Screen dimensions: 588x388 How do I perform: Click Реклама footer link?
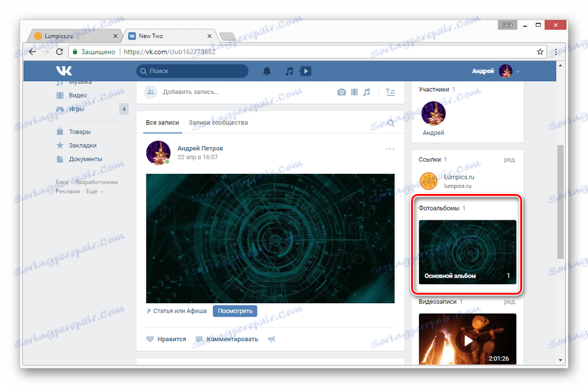tap(68, 192)
